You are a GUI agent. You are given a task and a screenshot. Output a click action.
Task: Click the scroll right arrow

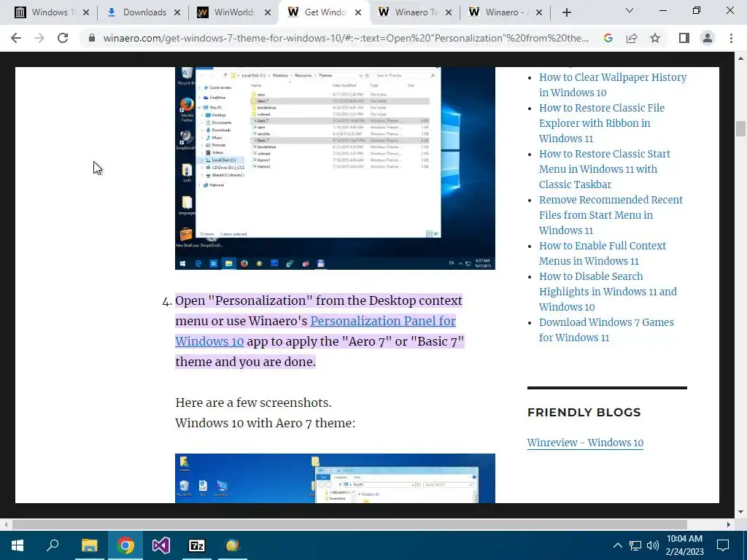tap(729, 524)
